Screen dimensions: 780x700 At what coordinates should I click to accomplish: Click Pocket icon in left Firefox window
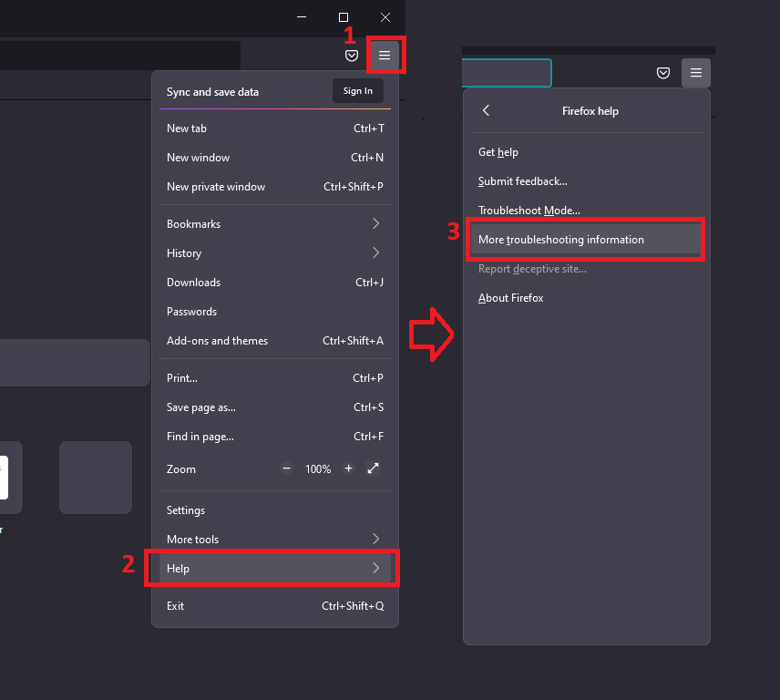352,56
